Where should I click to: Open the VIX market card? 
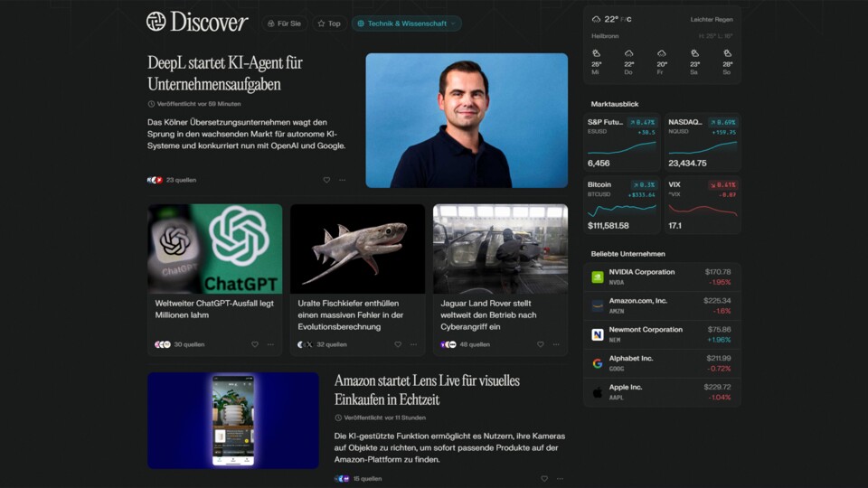pos(703,205)
